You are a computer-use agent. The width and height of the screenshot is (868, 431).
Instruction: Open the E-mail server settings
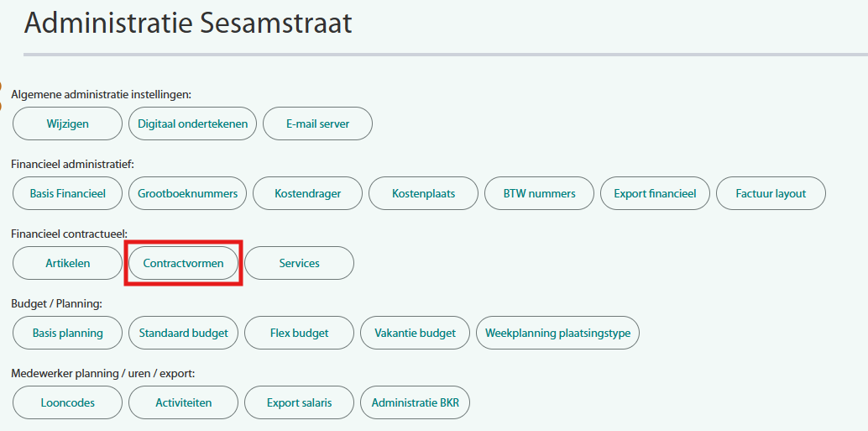(x=317, y=124)
